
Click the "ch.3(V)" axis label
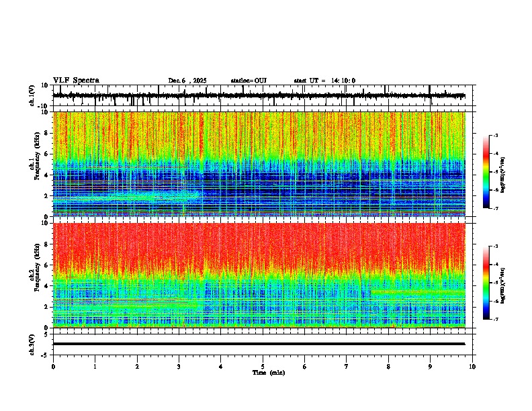[32, 345]
